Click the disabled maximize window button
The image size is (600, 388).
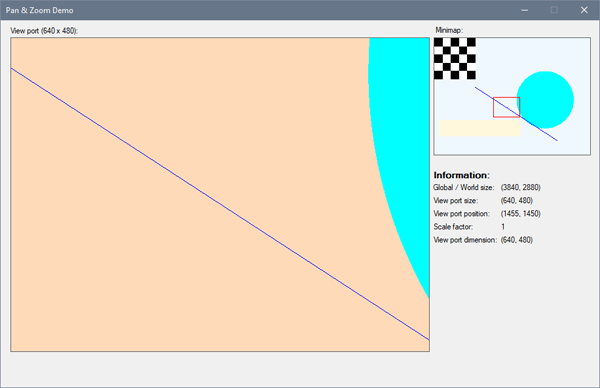coord(554,10)
